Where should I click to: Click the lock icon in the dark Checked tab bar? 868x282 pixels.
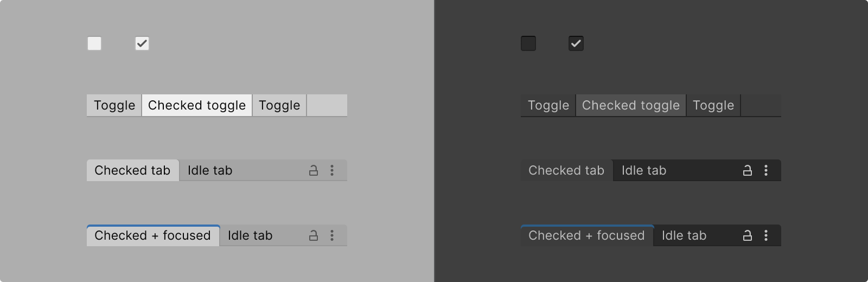tap(748, 171)
